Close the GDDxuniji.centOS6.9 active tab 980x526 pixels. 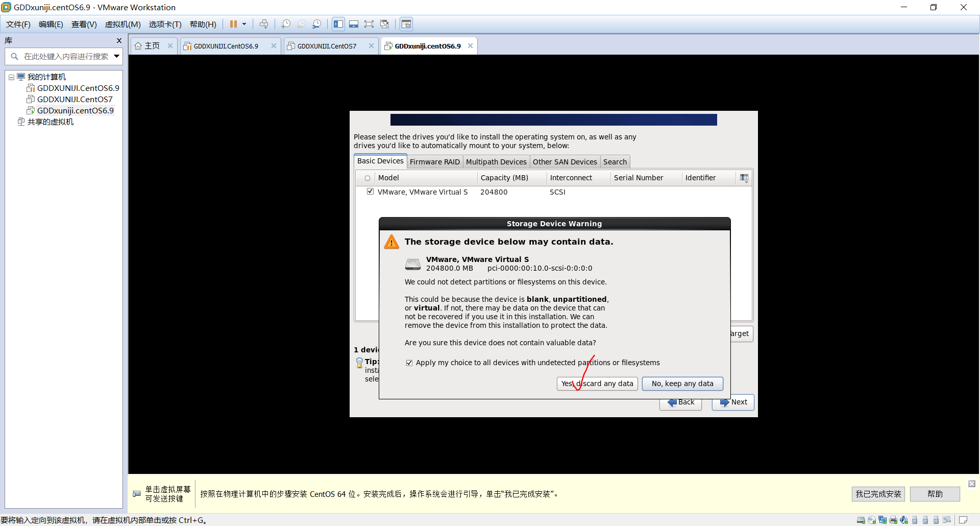tap(470, 46)
